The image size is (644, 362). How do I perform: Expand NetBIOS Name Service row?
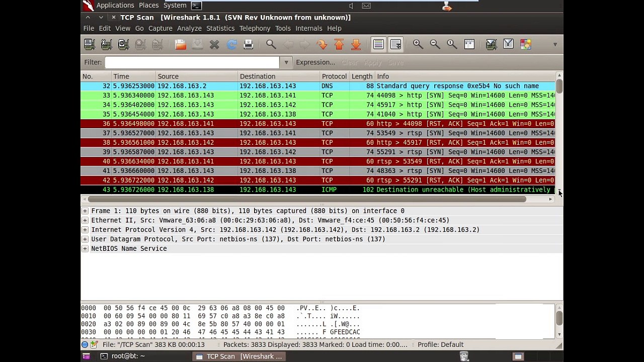click(85, 248)
